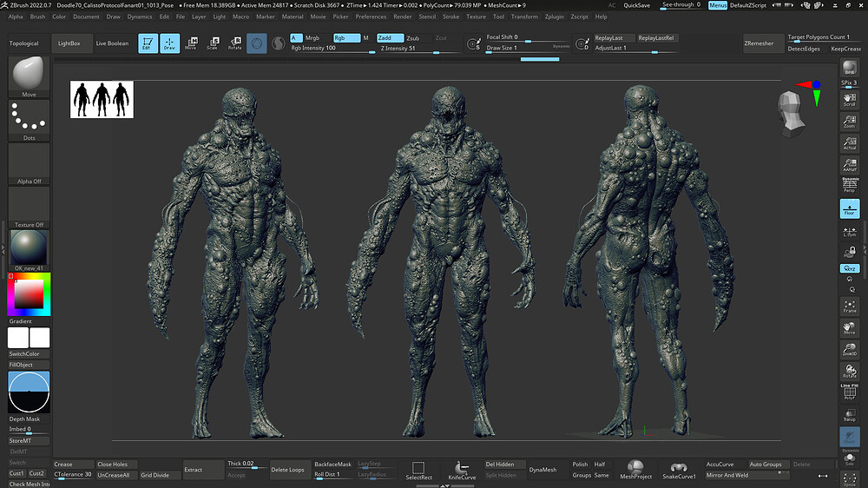Adjust the Draw Size slider
This screenshot has width=868, height=488.
pos(527,48)
